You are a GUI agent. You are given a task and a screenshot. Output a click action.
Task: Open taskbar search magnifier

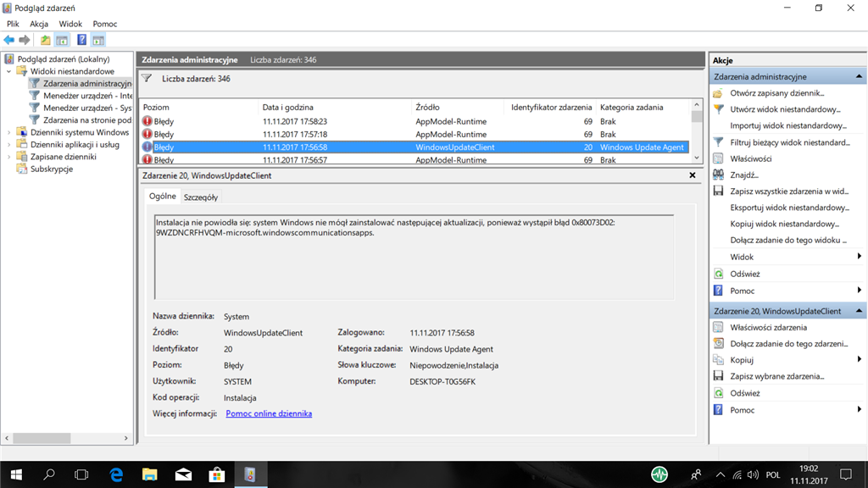click(x=49, y=474)
